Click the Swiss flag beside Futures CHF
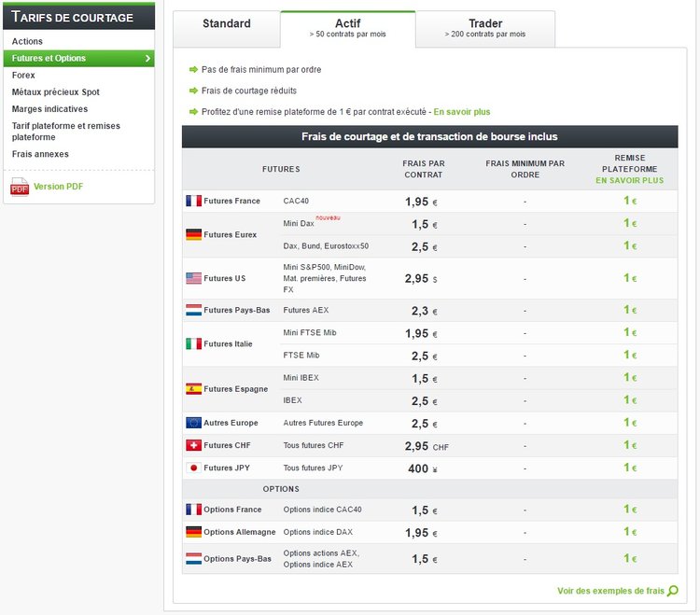 point(193,445)
